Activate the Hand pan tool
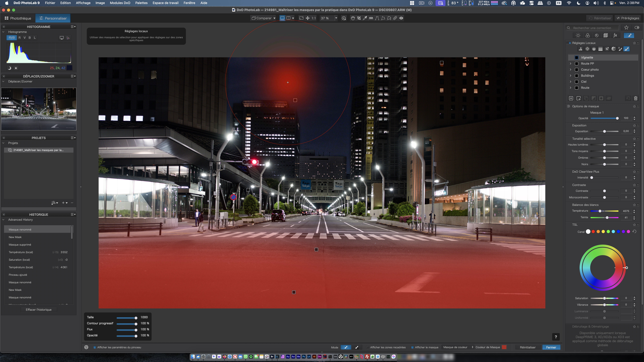This screenshot has width=644, height=362. (353, 18)
